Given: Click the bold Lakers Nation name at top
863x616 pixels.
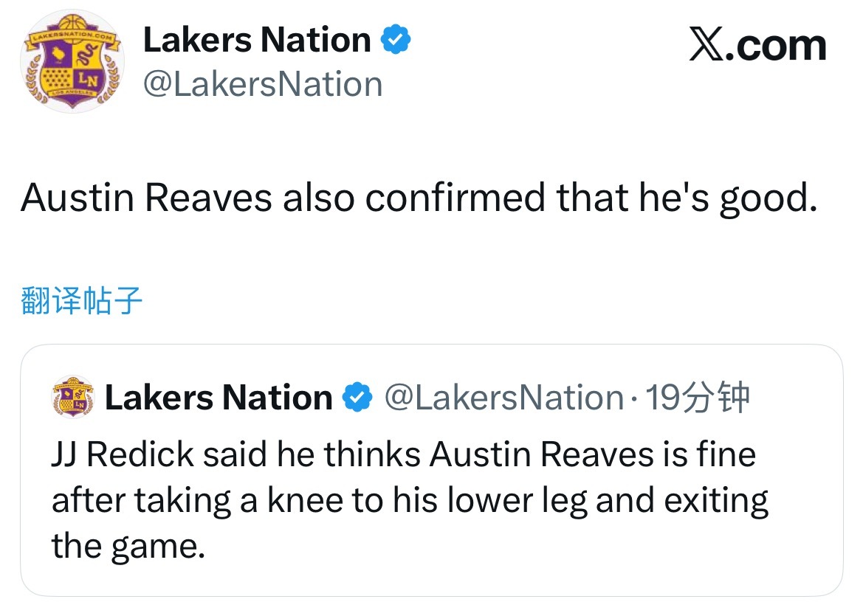Looking at the screenshot, I should click(256, 40).
